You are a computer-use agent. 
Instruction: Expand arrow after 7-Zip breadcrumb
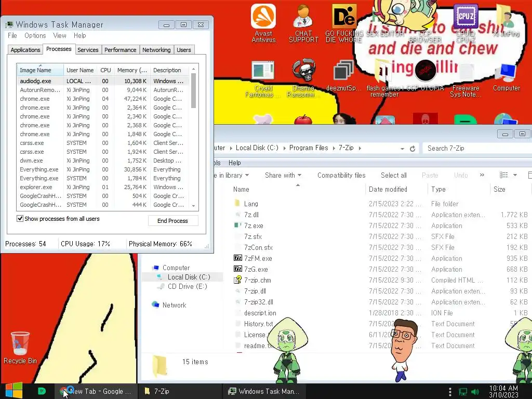click(x=360, y=148)
